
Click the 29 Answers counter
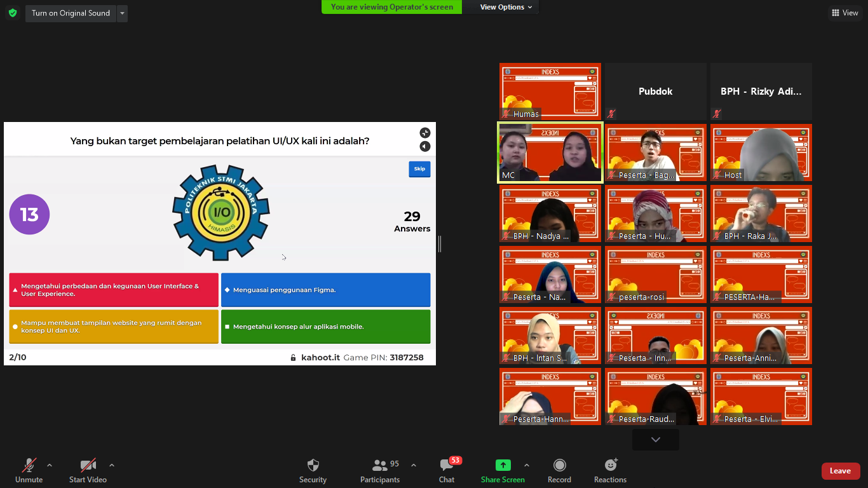(x=412, y=221)
